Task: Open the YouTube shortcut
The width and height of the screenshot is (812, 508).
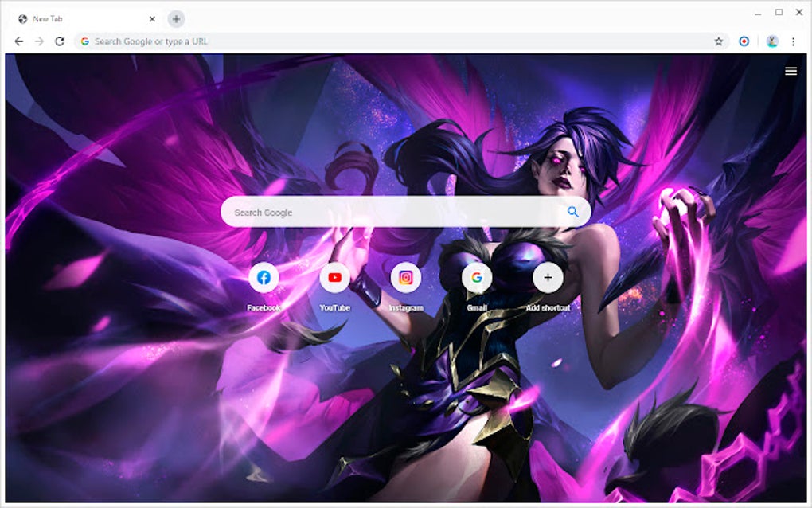Action: [x=334, y=278]
